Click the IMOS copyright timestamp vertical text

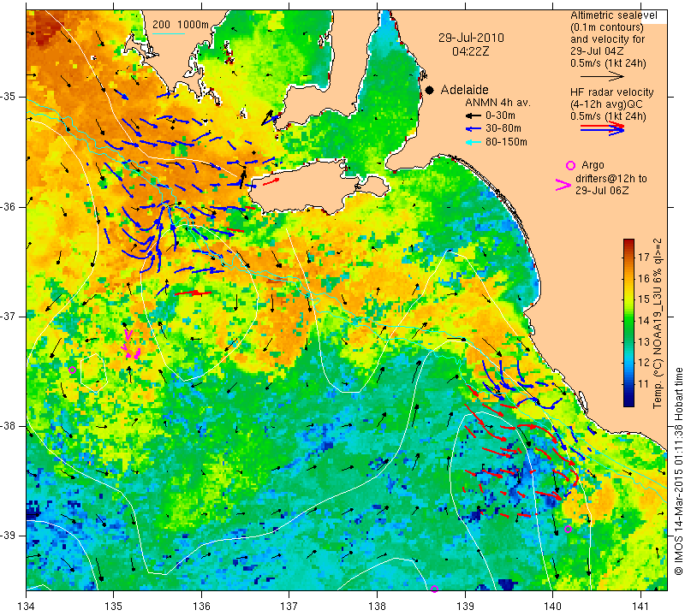[x=678, y=471]
